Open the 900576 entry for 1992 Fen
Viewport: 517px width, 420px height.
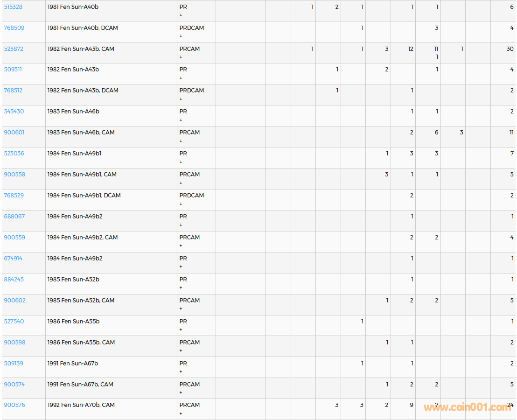pos(14,405)
